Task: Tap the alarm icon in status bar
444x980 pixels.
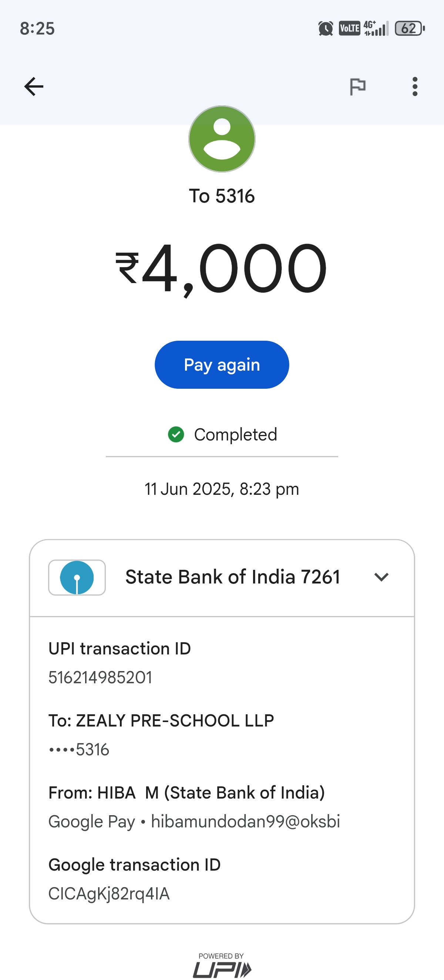Action: [x=326, y=28]
